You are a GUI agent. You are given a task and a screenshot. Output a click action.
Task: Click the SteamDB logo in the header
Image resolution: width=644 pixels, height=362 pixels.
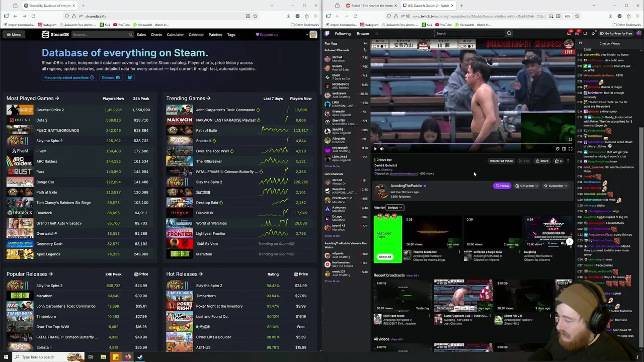click(55, 35)
